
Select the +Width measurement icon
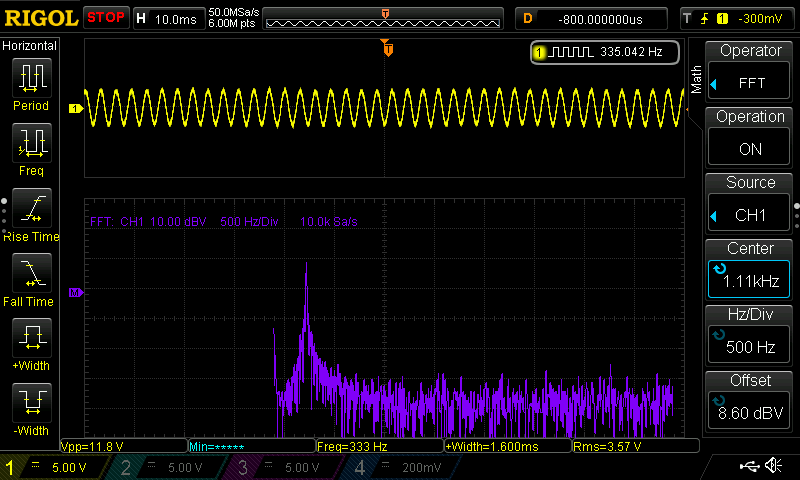point(31,344)
